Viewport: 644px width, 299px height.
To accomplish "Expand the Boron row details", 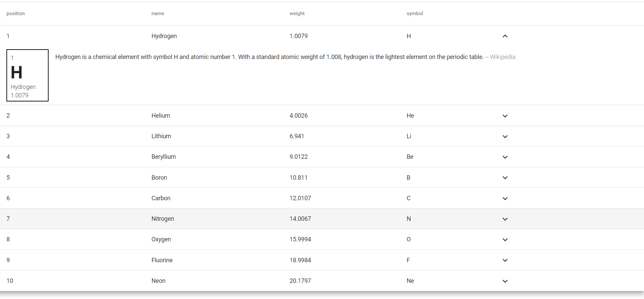I will coord(505,178).
